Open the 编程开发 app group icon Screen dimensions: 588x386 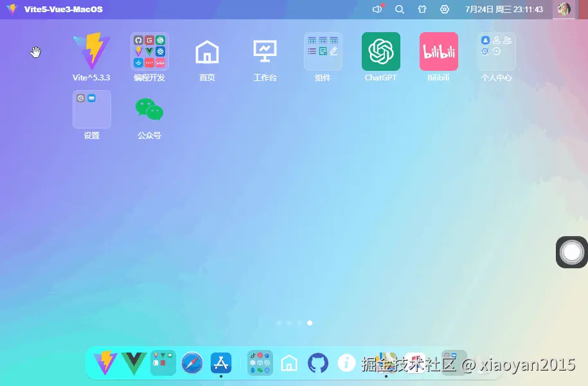pyautogui.click(x=149, y=51)
